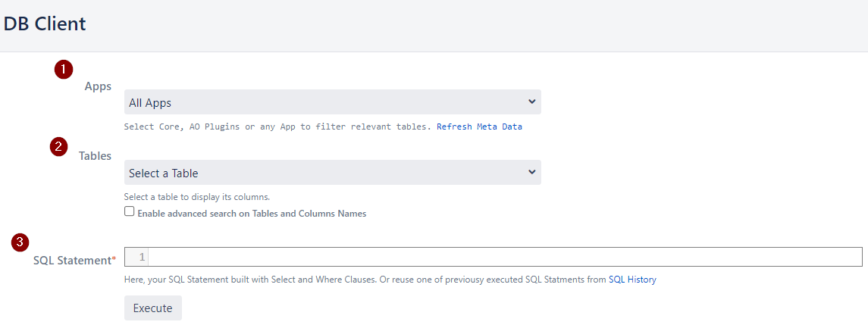Open the All Apps dropdown
The width and height of the screenshot is (868, 325).
(333, 102)
